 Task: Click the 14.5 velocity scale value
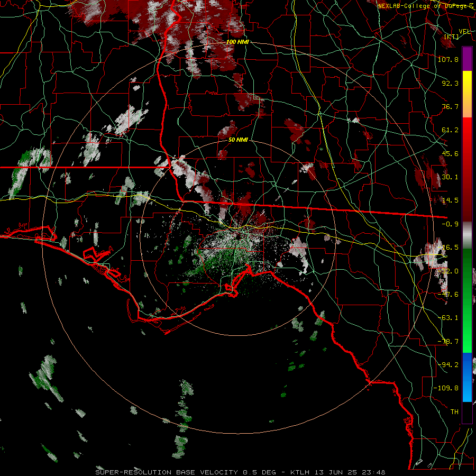tap(450, 200)
